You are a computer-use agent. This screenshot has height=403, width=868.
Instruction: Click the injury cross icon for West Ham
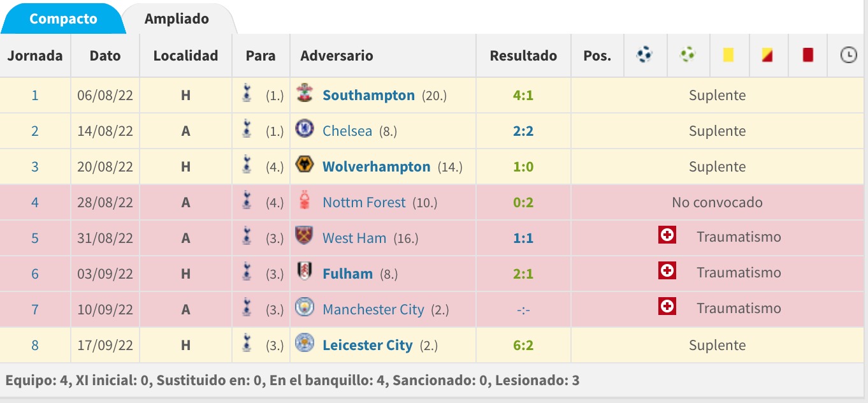coord(667,235)
